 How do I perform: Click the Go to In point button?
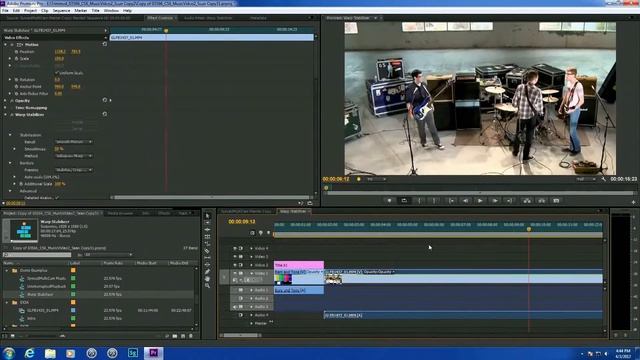pyautogui.click(x=451, y=200)
